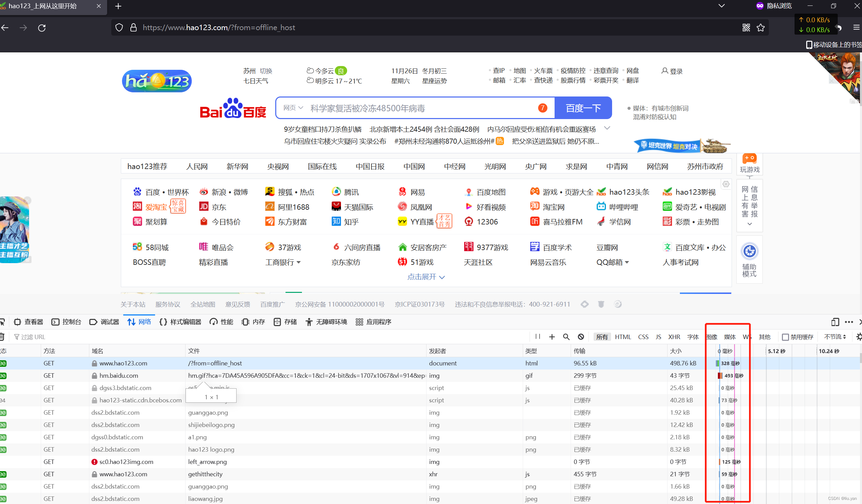This screenshot has width=862, height=504.
Task: Click the 百度一下 search button
Action: click(583, 108)
